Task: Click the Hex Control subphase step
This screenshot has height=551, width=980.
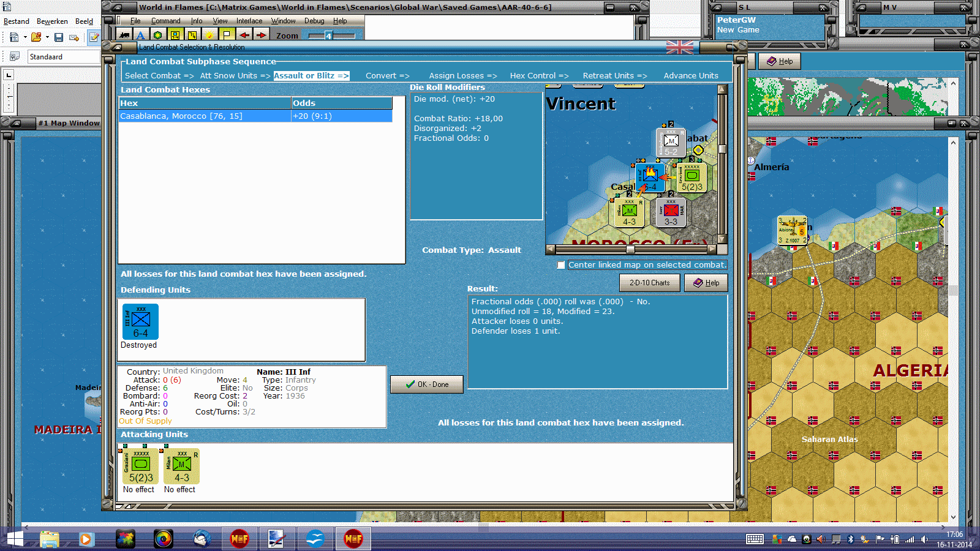Action: [540, 76]
